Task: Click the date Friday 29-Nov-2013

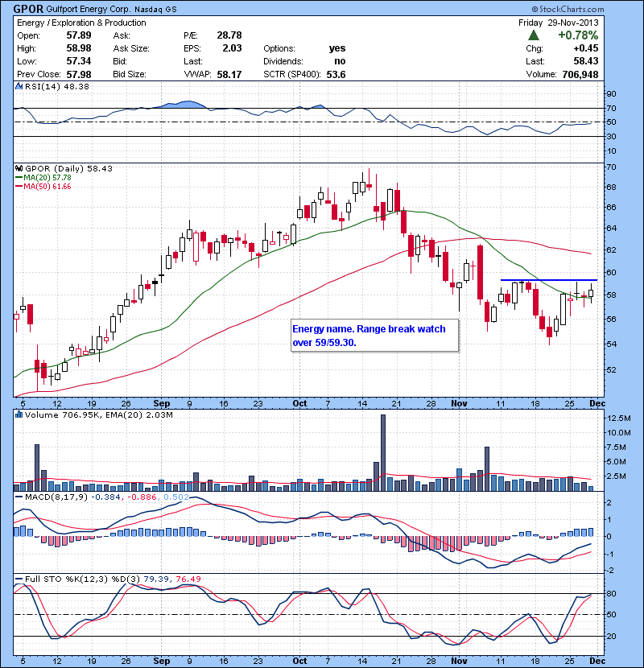Action: [559, 23]
